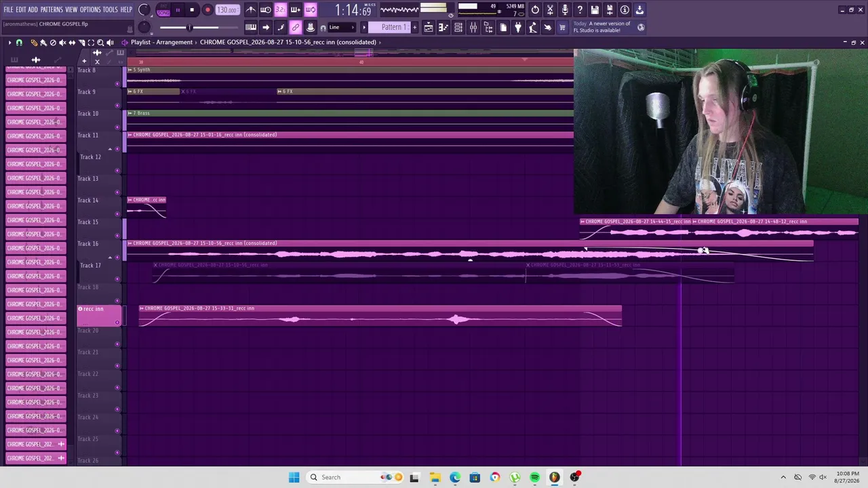Mute Track 10 using its green dot
Image resolution: width=868 pixels, height=488 pixels.
[x=117, y=127]
